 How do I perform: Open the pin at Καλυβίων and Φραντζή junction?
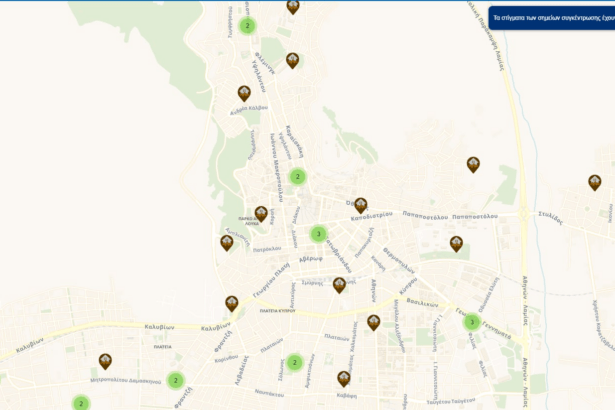click(232, 302)
